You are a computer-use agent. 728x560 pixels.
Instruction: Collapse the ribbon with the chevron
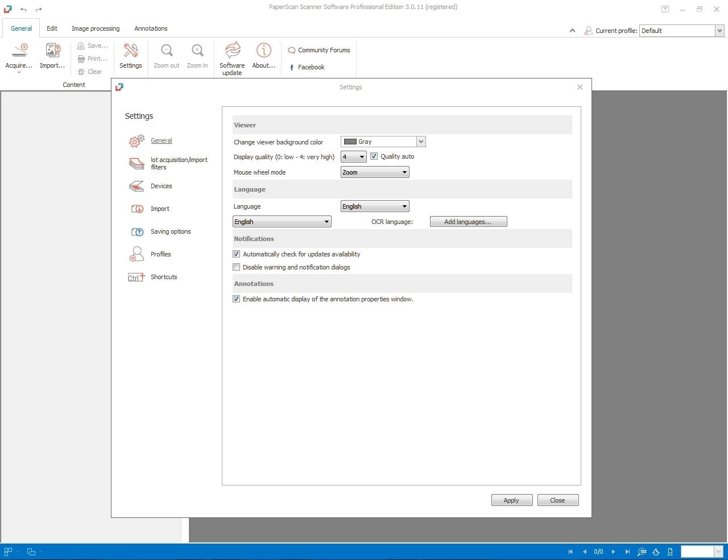click(572, 31)
